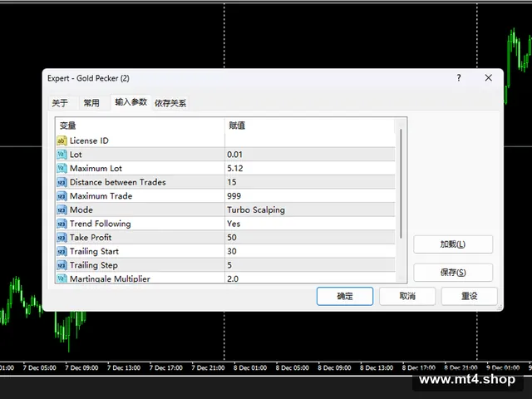Click the Martingale Multiplier row icon
The height and width of the screenshot is (399, 532).
tap(62, 278)
